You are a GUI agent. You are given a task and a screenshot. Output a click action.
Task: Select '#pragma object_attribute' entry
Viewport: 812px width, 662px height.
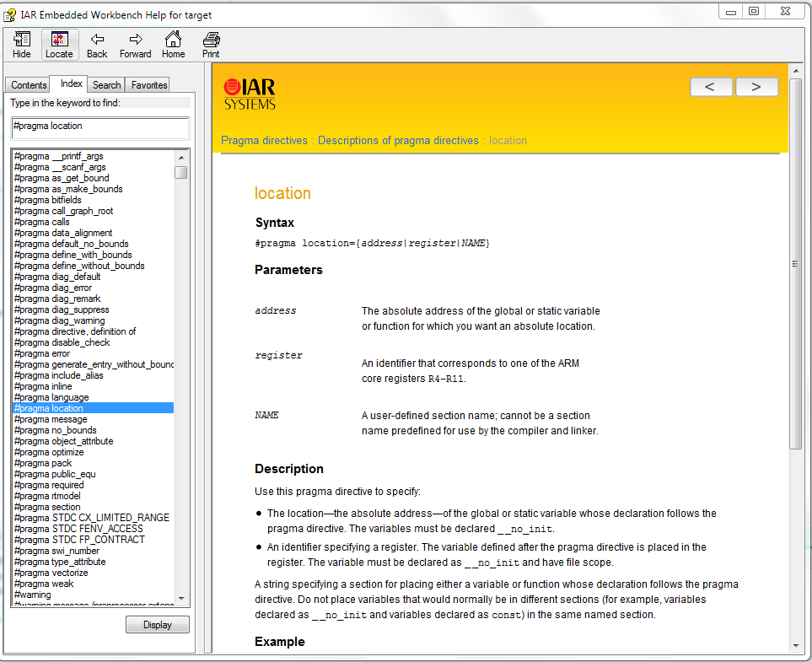click(x=64, y=441)
